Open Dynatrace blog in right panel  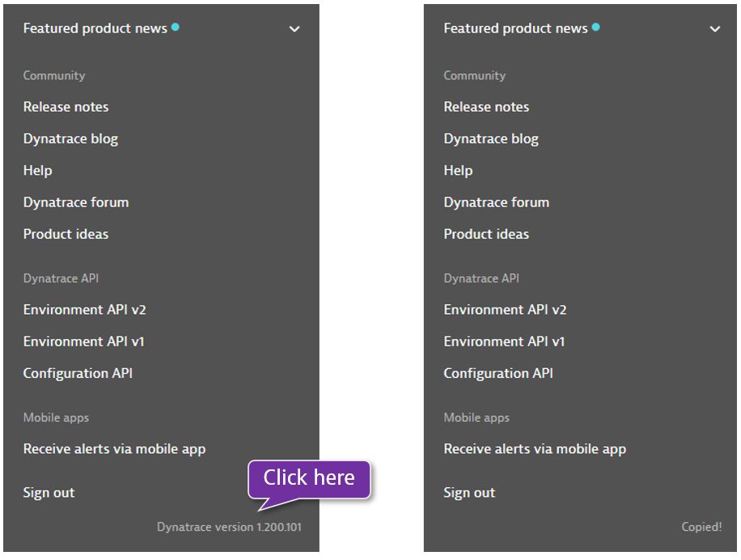(491, 138)
